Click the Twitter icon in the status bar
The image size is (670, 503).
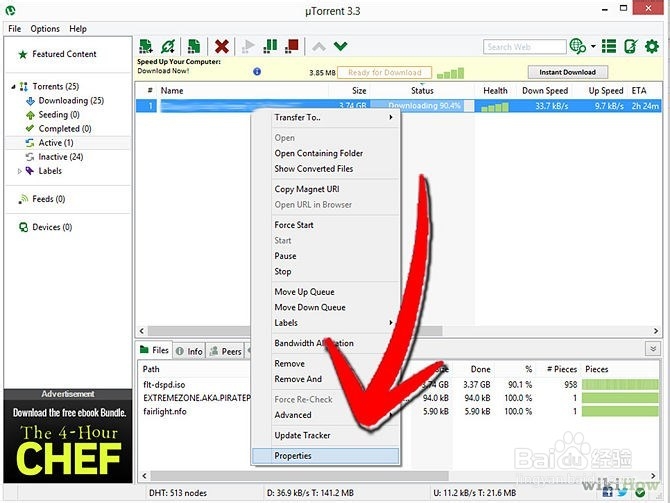point(622,493)
